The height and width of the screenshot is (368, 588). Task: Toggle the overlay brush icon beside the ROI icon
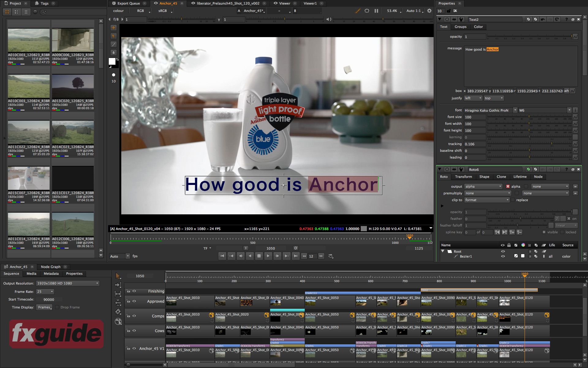tap(357, 11)
